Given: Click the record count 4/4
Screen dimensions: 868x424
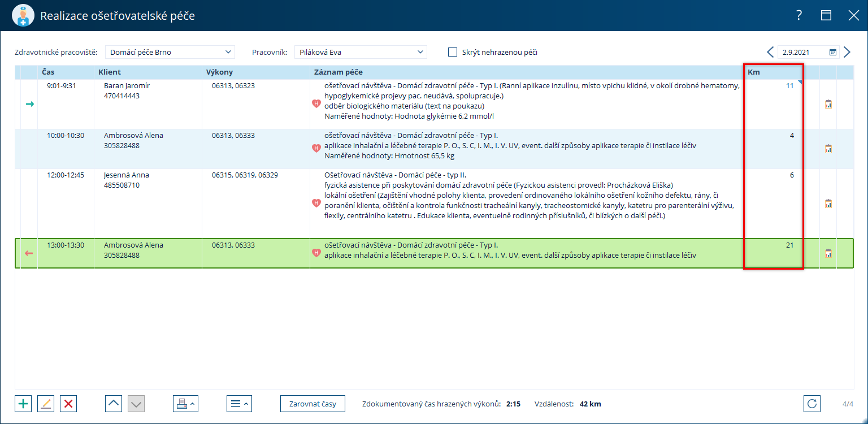Looking at the screenshot, I should coord(848,404).
